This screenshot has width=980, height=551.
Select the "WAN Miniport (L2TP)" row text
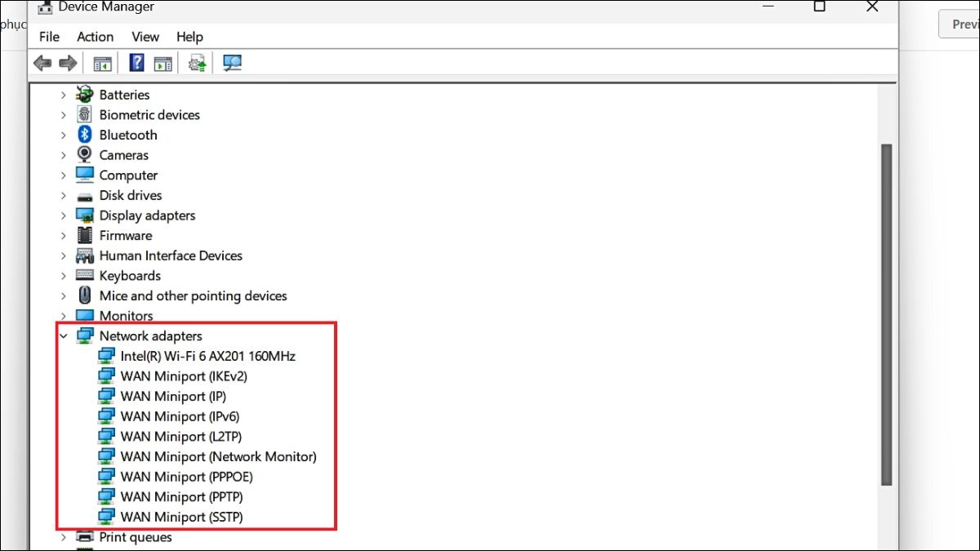pos(181,437)
